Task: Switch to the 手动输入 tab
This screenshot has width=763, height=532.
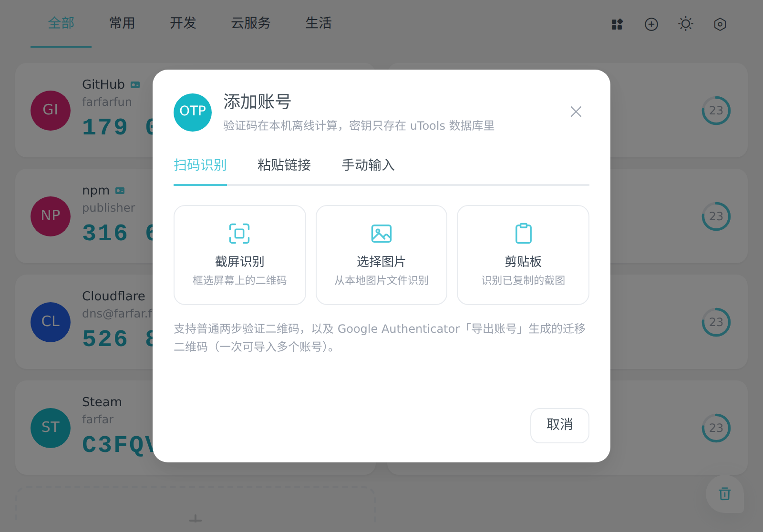Action: point(368,165)
